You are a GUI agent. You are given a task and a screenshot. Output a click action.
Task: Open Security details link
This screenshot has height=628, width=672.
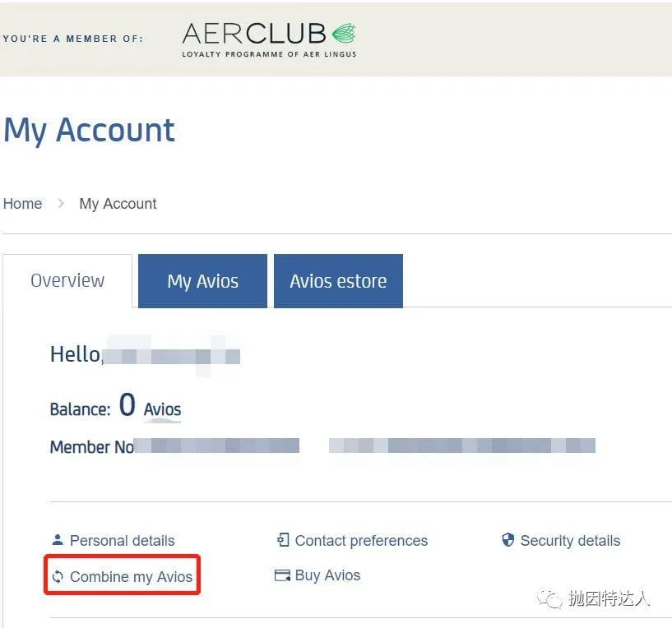click(x=571, y=541)
